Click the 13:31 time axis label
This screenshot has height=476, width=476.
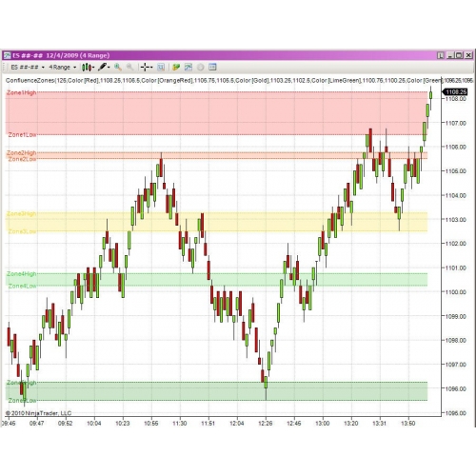pyautogui.click(x=380, y=423)
